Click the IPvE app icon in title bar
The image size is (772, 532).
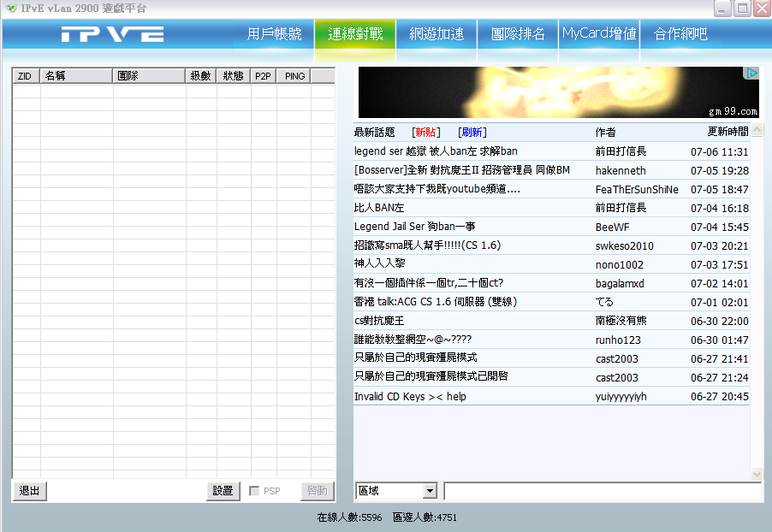(x=11, y=9)
